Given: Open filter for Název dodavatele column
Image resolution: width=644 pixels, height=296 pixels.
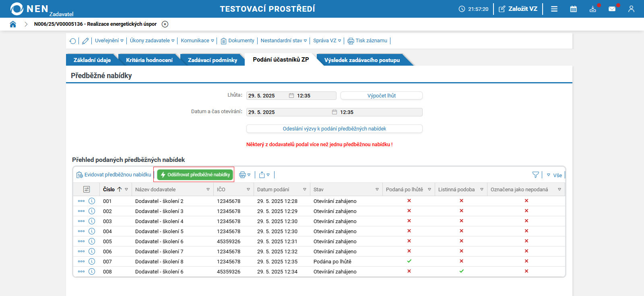Looking at the screenshot, I should pos(208,189).
